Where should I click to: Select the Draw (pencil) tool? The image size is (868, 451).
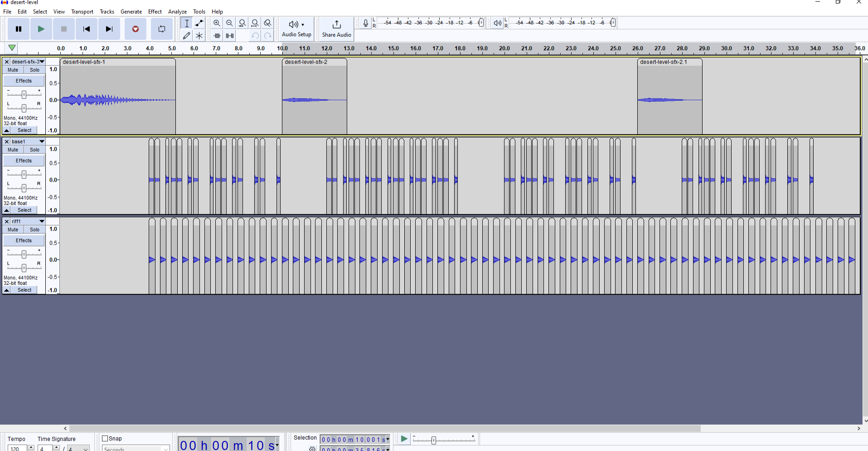pyautogui.click(x=186, y=35)
